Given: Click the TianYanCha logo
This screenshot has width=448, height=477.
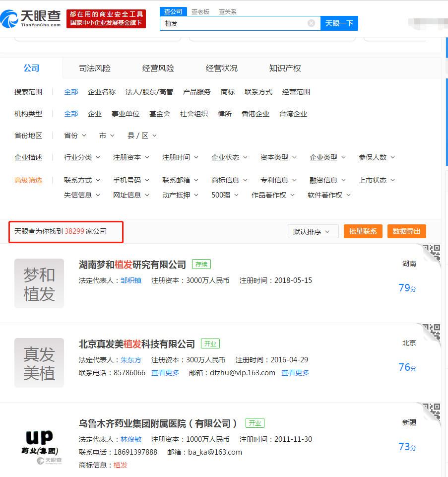Looking at the screenshot, I should [31, 19].
